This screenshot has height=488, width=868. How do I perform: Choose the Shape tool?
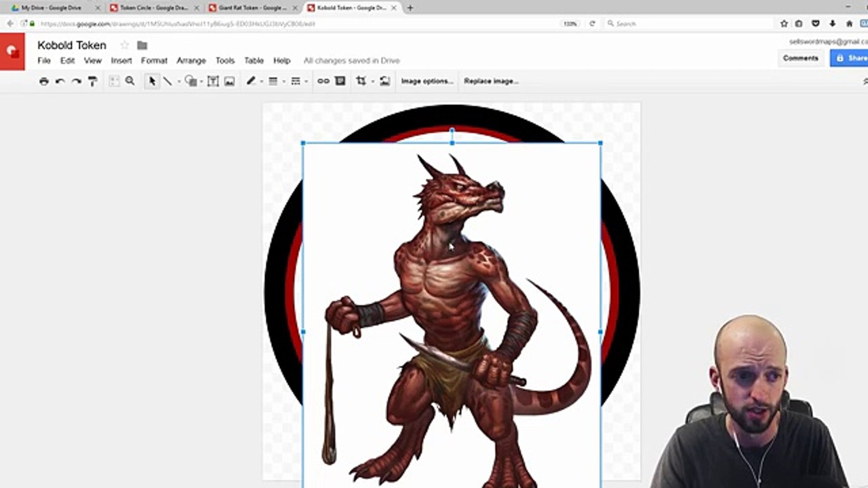click(x=192, y=81)
